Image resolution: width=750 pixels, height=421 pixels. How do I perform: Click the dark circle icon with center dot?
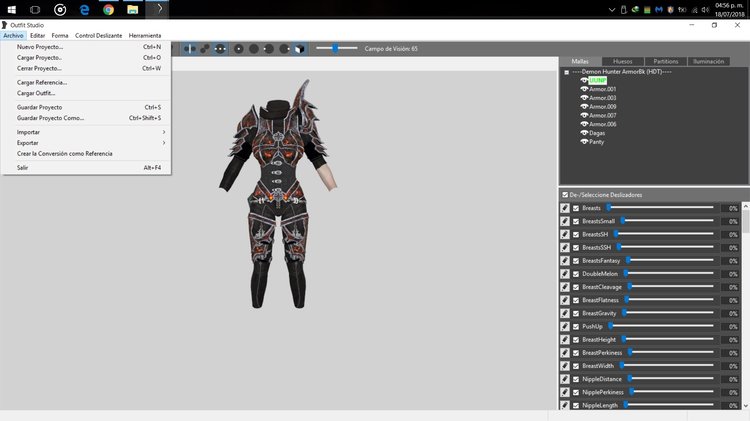239,49
